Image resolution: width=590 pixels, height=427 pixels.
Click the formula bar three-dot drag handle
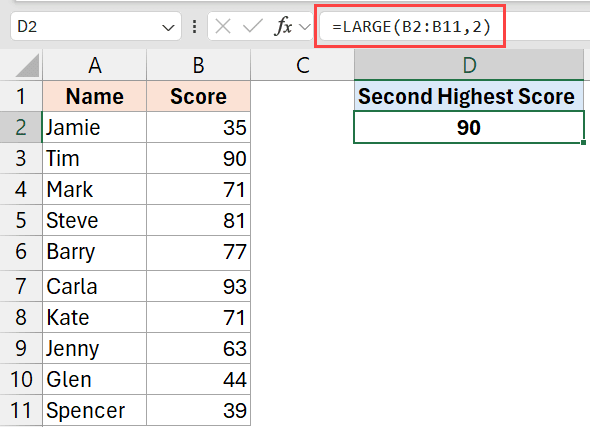pyautogui.click(x=195, y=27)
